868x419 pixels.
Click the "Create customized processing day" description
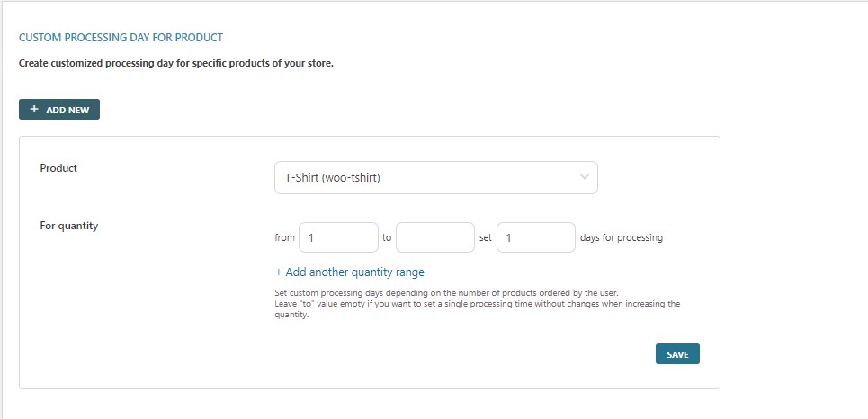point(176,64)
